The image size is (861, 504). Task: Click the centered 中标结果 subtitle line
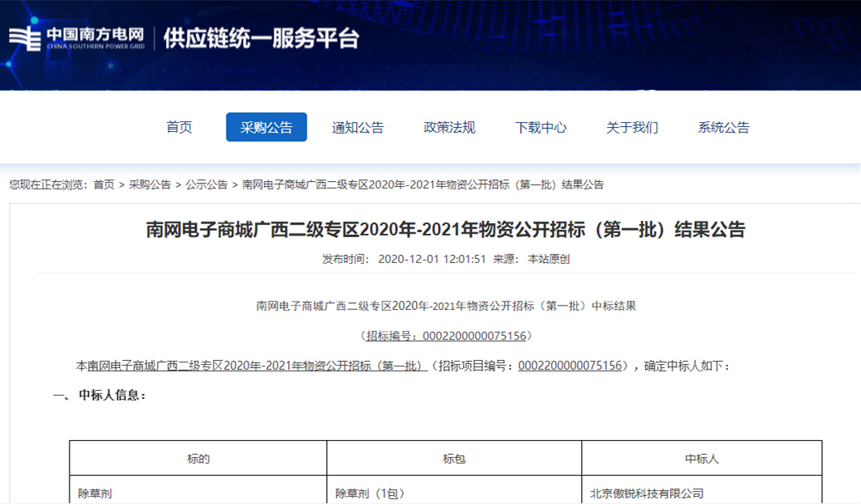(x=446, y=306)
